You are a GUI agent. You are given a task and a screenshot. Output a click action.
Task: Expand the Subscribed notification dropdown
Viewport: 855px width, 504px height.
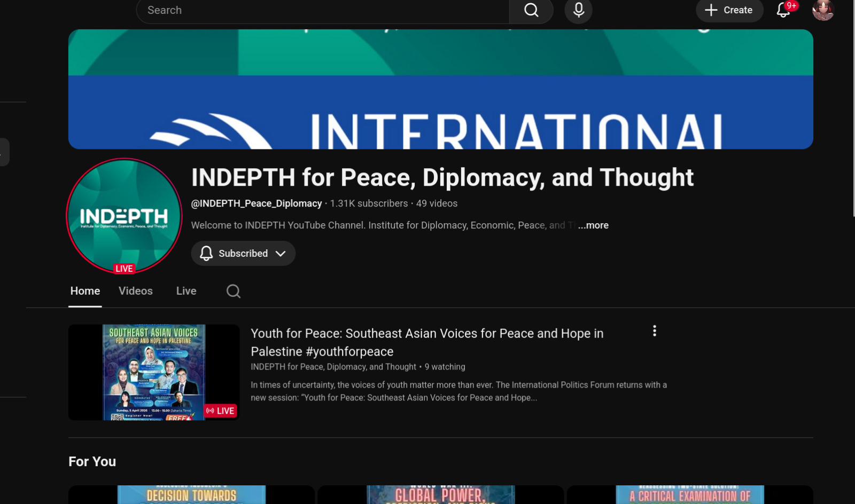point(243,254)
